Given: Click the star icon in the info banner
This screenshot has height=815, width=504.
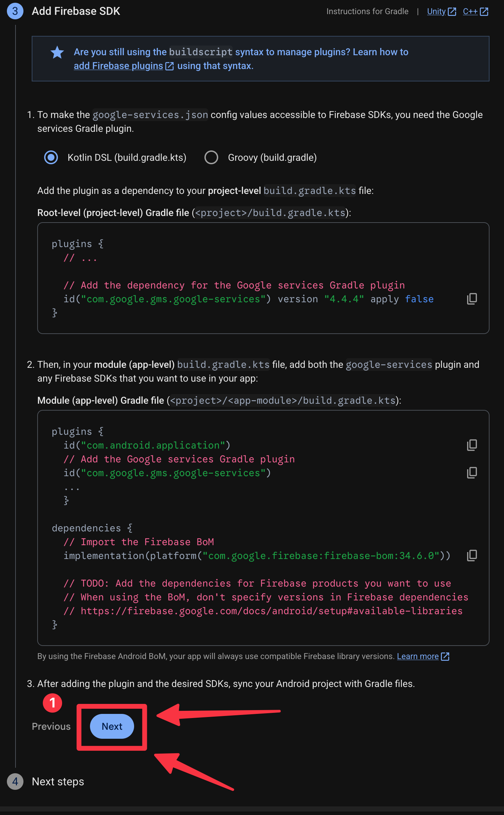Looking at the screenshot, I should pos(57,52).
